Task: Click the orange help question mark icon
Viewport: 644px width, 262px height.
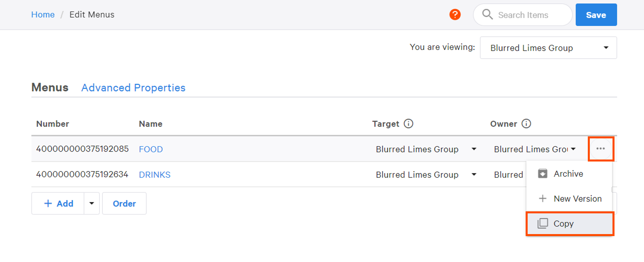Action: pyautogui.click(x=455, y=15)
